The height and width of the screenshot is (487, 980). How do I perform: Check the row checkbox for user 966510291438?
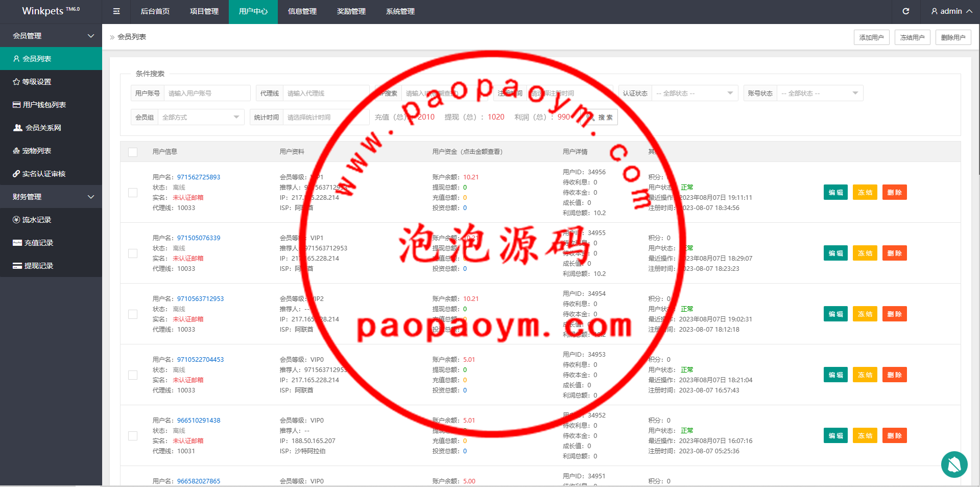coord(133,436)
